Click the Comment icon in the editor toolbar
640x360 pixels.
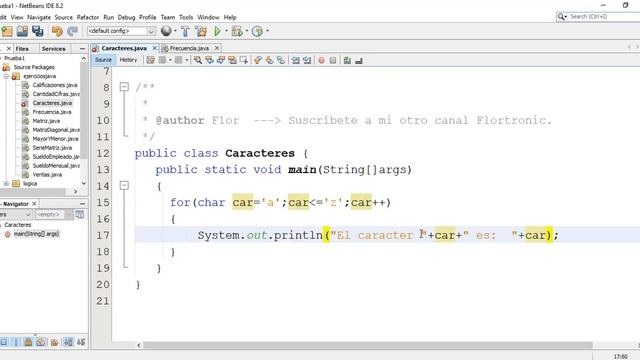(347, 60)
